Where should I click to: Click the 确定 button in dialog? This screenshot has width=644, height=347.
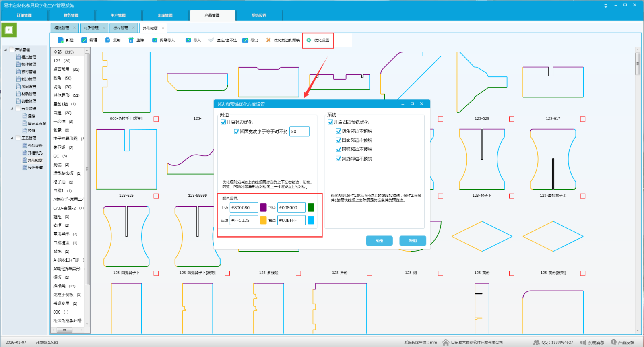click(379, 241)
